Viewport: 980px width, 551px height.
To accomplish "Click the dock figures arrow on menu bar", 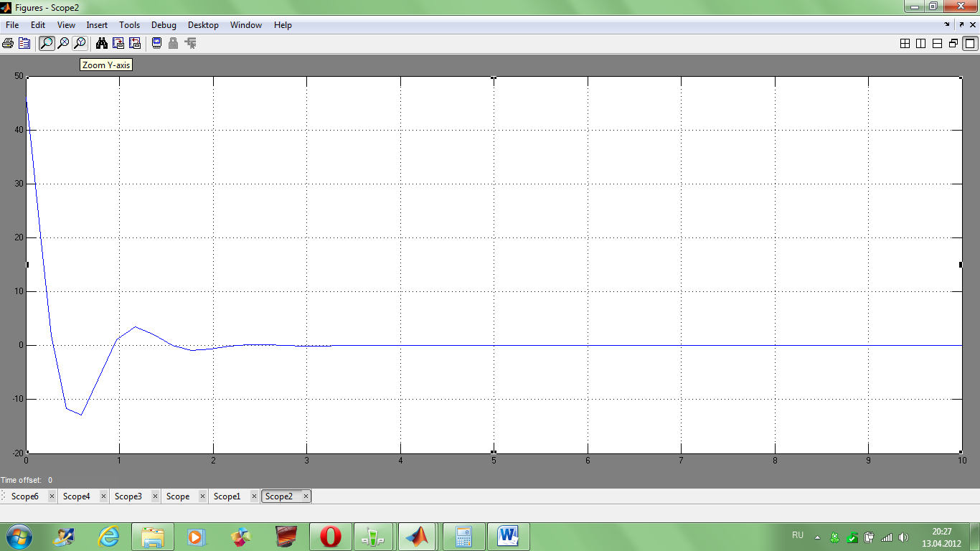I will (x=948, y=25).
